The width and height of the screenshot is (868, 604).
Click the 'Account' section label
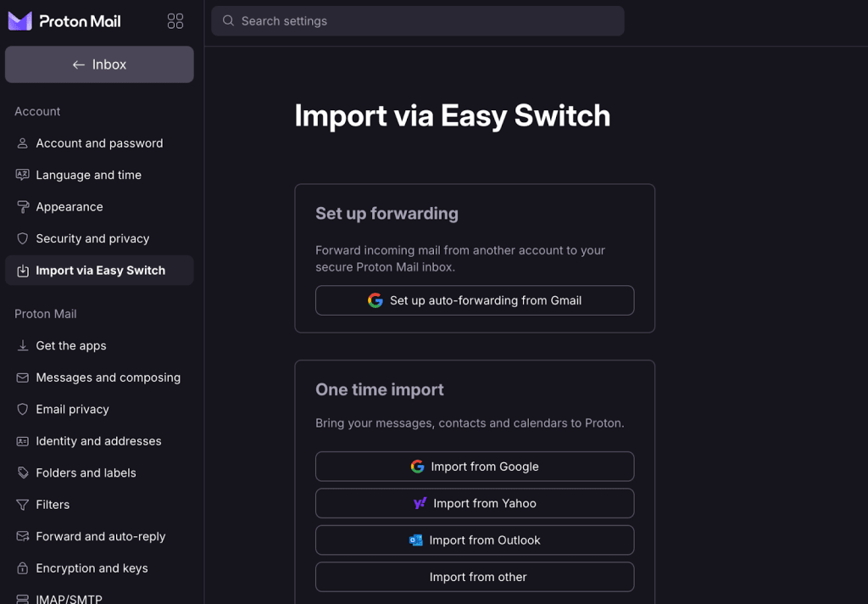pos(37,111)
